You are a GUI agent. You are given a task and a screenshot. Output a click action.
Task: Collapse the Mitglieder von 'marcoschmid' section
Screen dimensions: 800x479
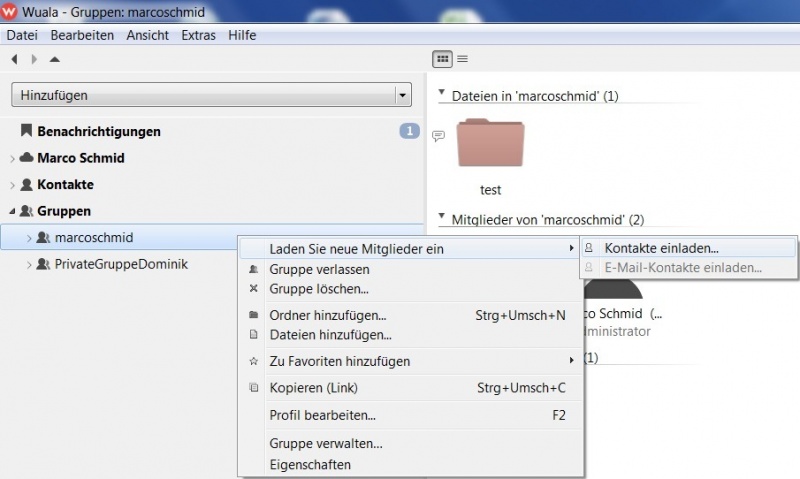442,216
